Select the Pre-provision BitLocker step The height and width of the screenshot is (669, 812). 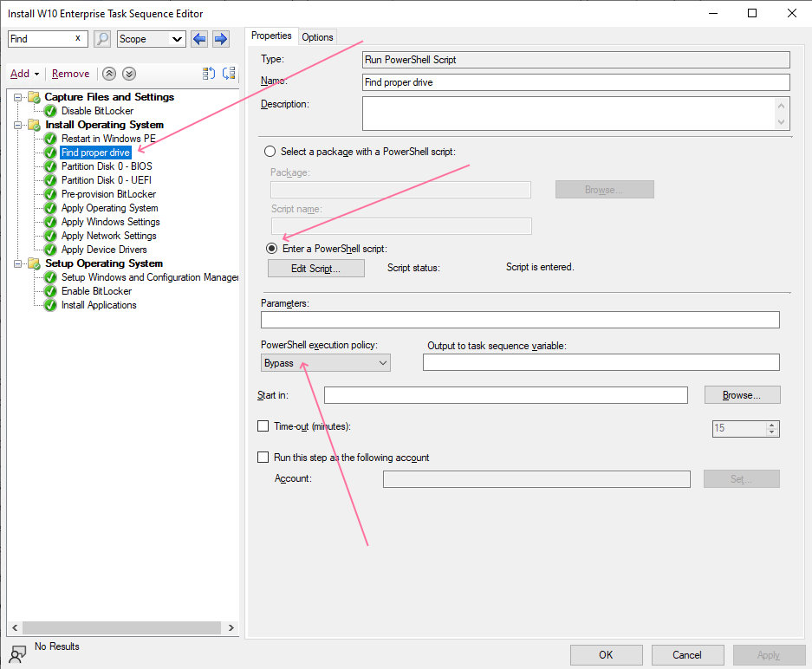point(108,194)
